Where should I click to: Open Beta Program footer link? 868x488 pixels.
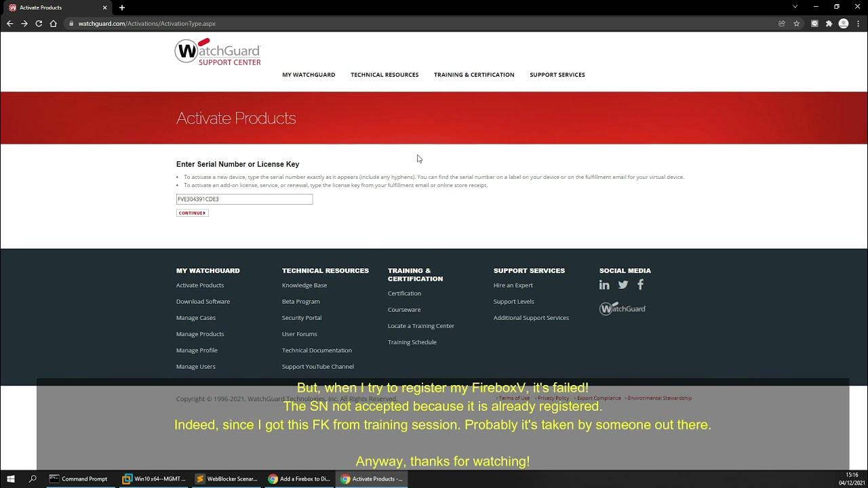pyautogui.click(x=301, y=302)
